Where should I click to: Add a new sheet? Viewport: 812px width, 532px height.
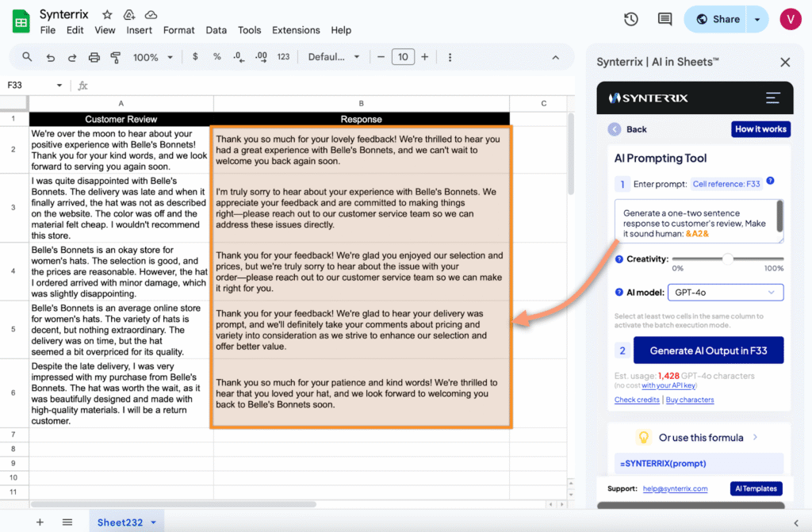[40, 522]
